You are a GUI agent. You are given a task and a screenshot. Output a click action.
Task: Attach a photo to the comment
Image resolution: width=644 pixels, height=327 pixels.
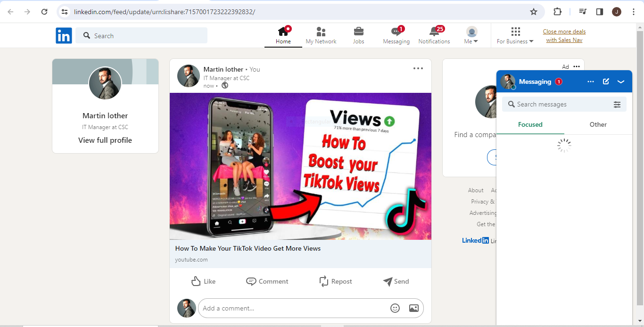tap(414, 308)
